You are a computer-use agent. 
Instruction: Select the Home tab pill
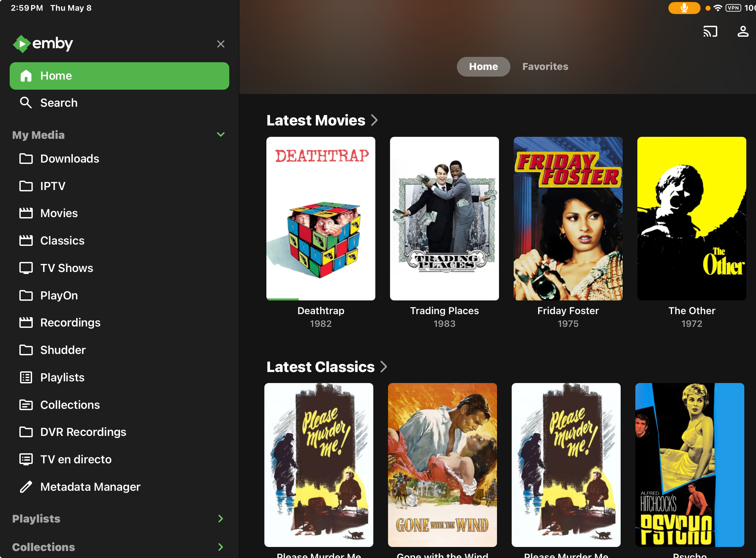click(483, 67)
